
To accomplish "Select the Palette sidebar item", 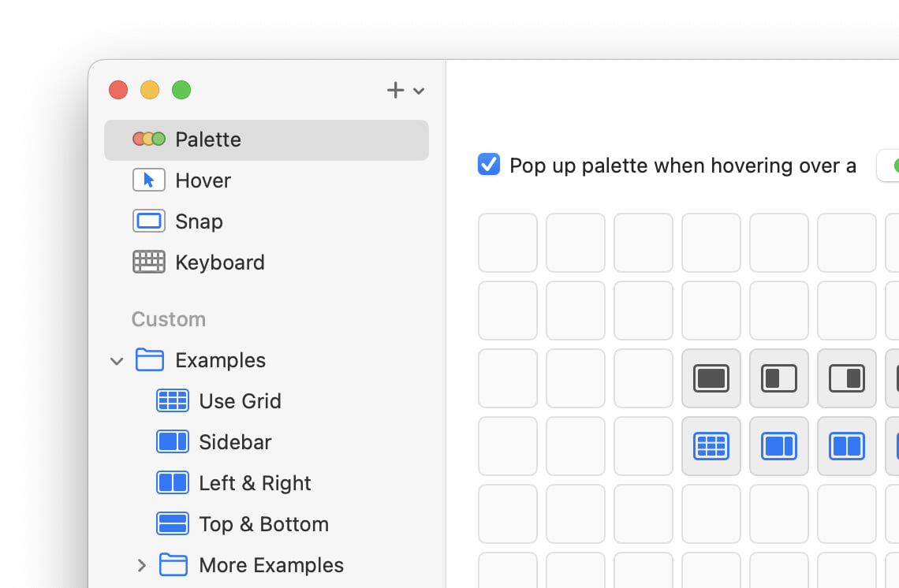I will (x=208, y=140).
